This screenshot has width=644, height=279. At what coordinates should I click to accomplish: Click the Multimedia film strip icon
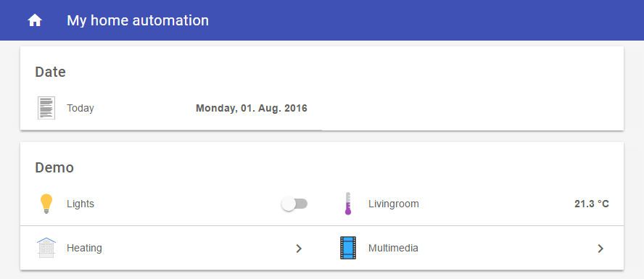tap(348, 248)
